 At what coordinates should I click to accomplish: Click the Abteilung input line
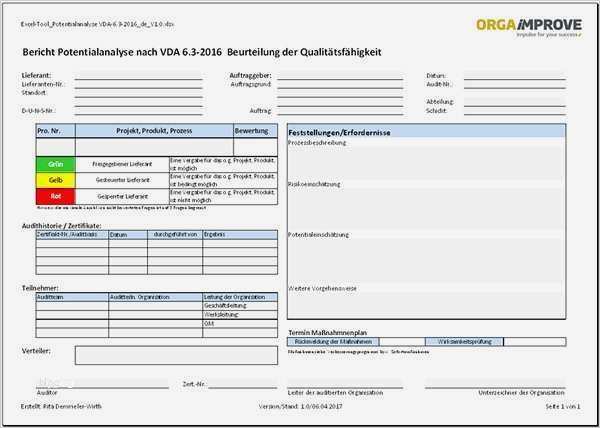(x=515, y=102)
